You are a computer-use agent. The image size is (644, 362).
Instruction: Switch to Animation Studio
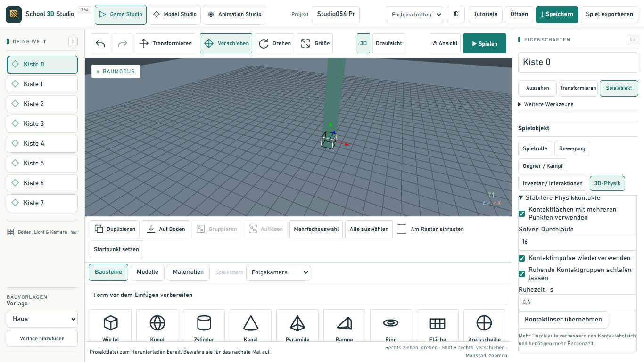[234, 15]
